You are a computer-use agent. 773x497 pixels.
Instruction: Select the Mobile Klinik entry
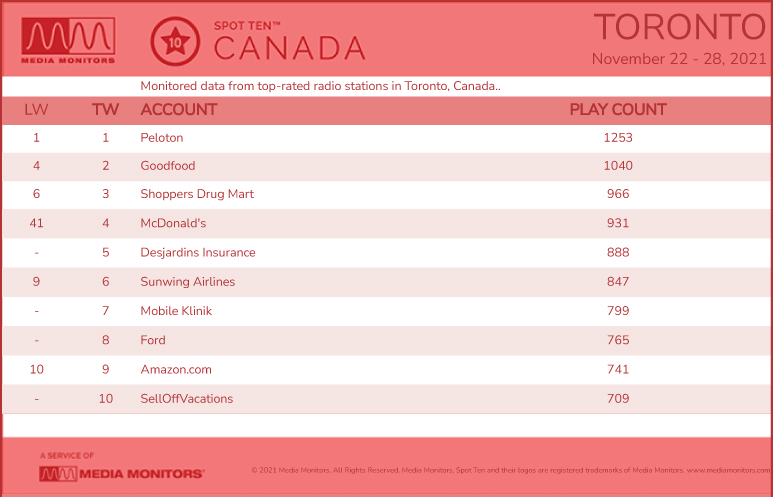[176, 311]
